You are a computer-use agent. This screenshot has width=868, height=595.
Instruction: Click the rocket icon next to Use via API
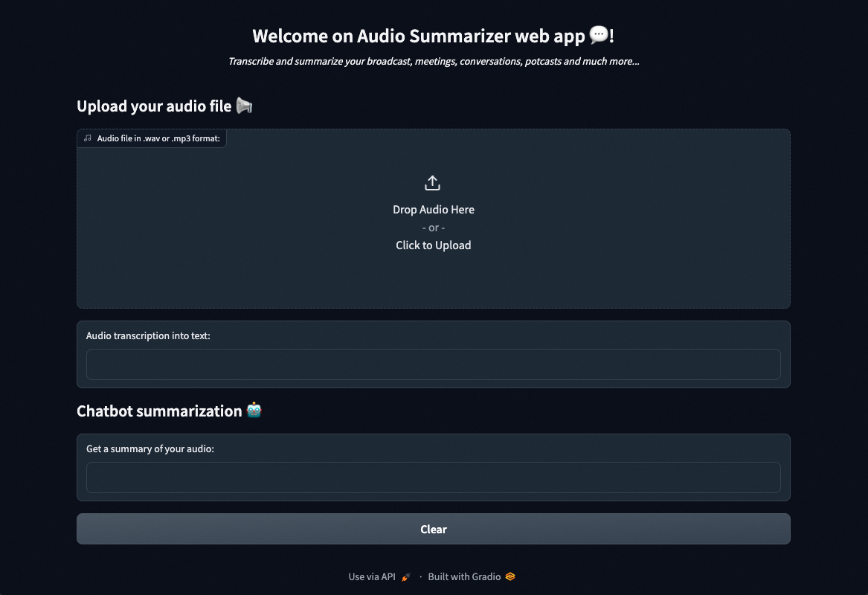[x=405, y=576]
